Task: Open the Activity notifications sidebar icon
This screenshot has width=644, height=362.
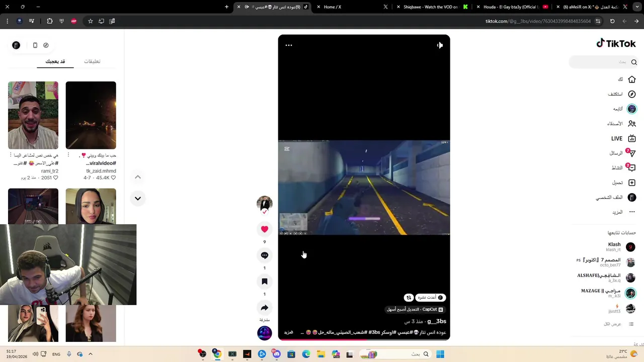Action: [632, 167]
